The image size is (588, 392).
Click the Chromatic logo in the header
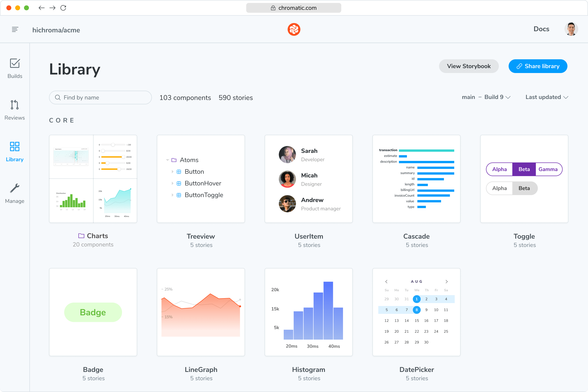point(294,29)
